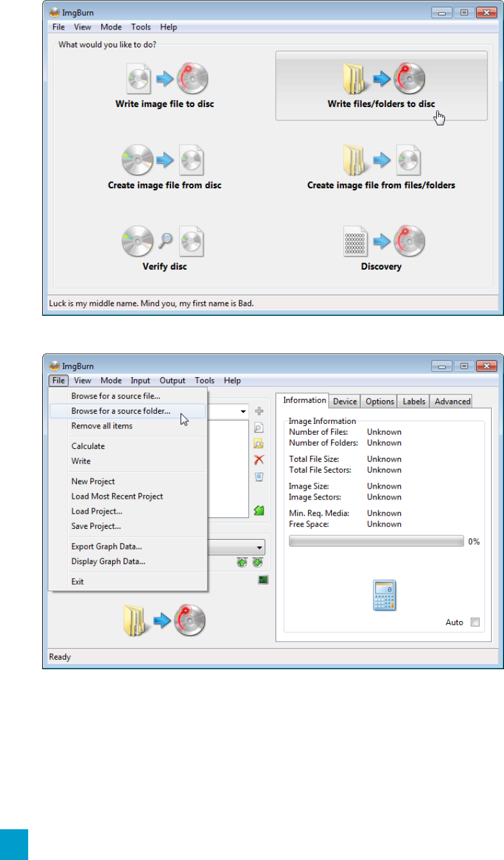The height and width of the screenshot is (860, 504).
Task: Switch to the Device tab
Action: click(x=345, y=402)
